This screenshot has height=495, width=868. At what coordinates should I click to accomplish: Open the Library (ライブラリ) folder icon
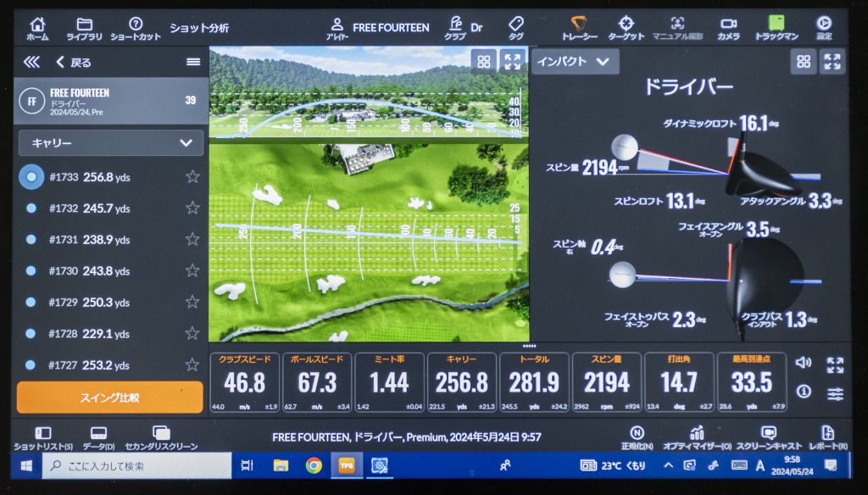click(84, 28)
